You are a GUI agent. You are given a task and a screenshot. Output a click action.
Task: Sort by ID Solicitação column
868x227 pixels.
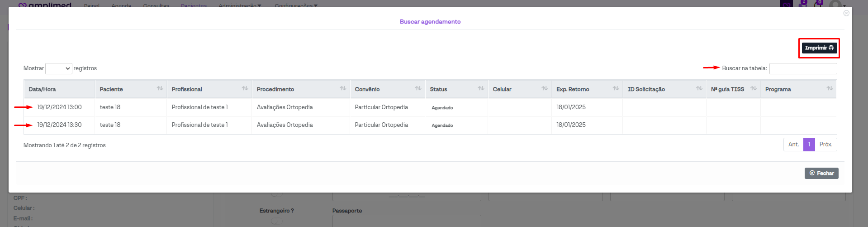point(699,89)
